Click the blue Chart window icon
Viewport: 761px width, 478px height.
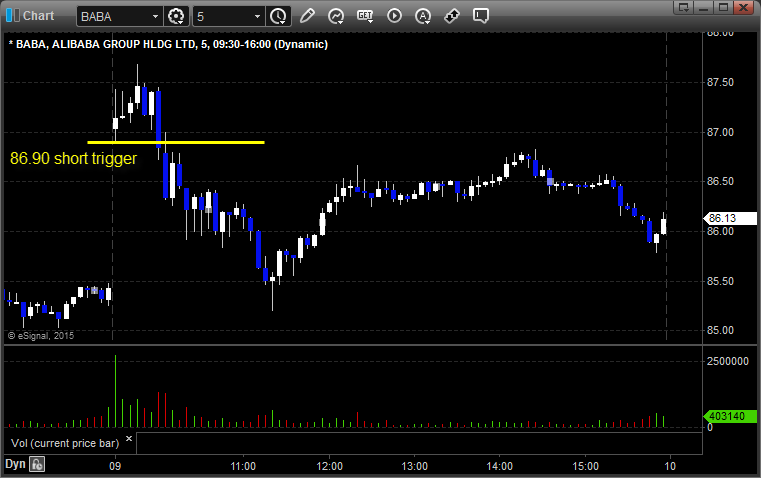tap(13, 16)
